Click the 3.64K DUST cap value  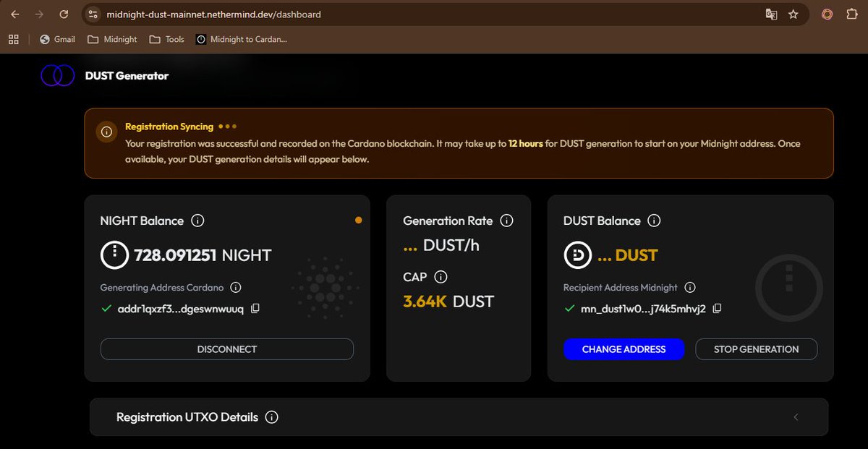448,301
